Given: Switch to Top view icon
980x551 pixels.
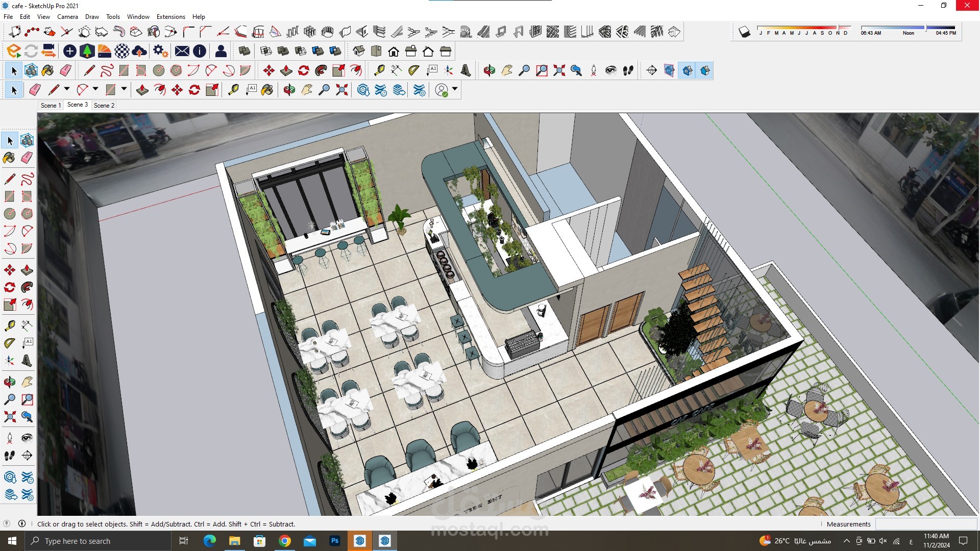Looking at the screenshot, I should click(x=376, y=51).
